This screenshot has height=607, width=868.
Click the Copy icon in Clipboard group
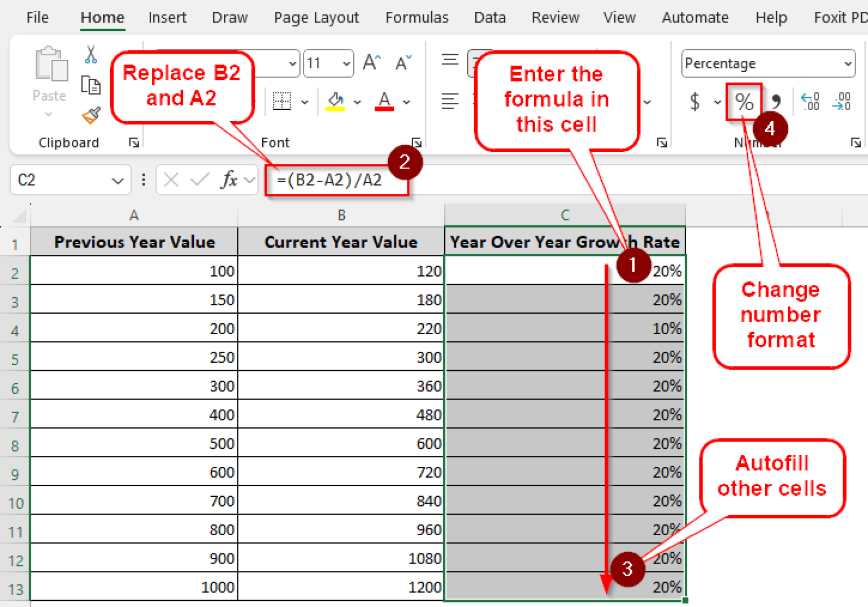90,85
